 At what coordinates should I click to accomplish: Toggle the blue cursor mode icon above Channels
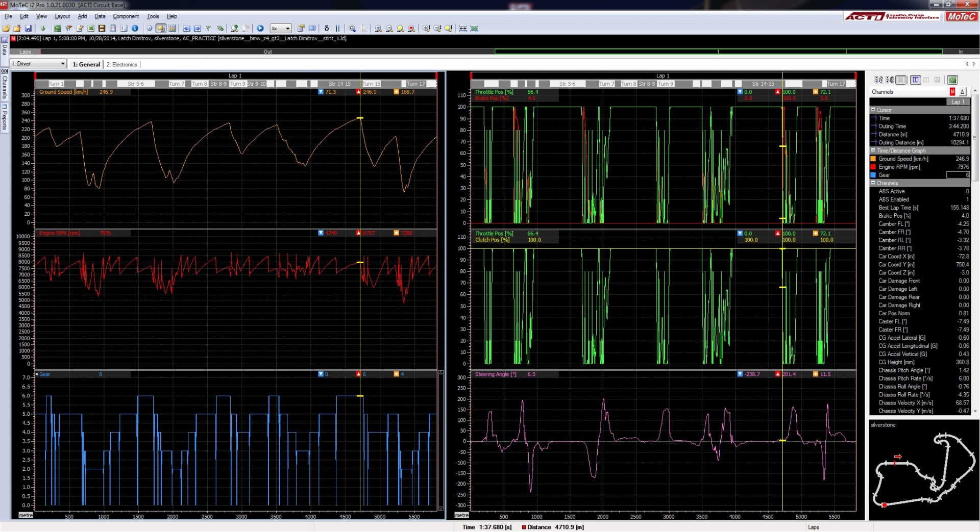pos(915,80)
